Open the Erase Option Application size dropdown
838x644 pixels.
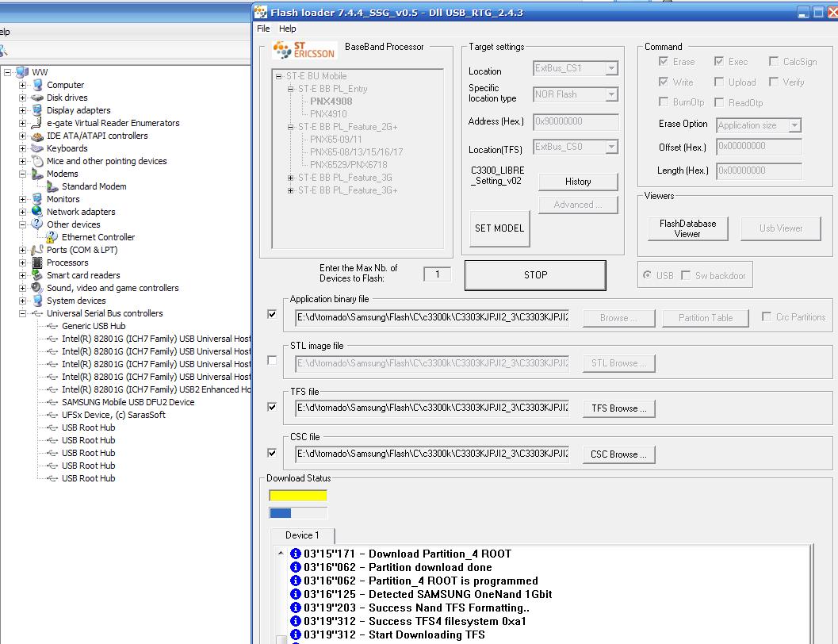[794, 125]
